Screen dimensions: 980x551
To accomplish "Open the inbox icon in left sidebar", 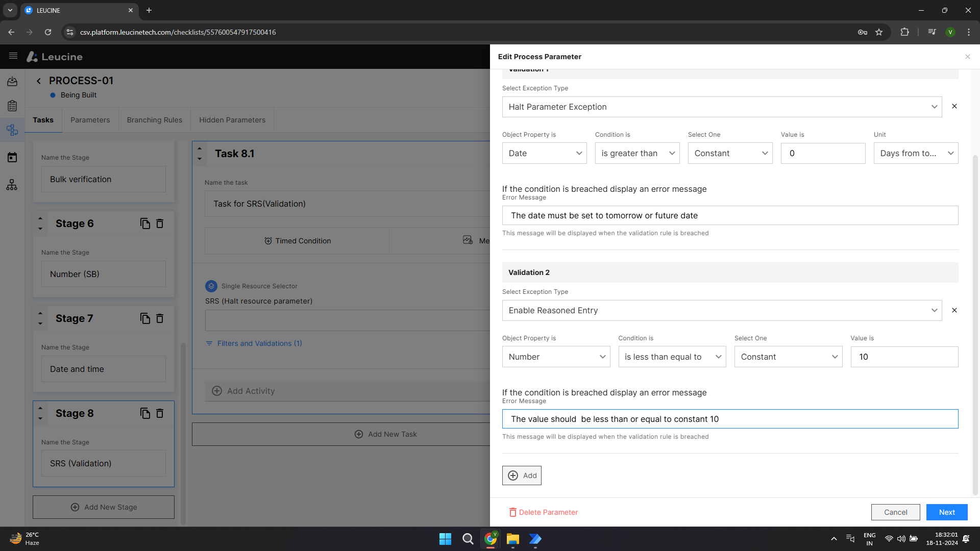I will 12,82.
